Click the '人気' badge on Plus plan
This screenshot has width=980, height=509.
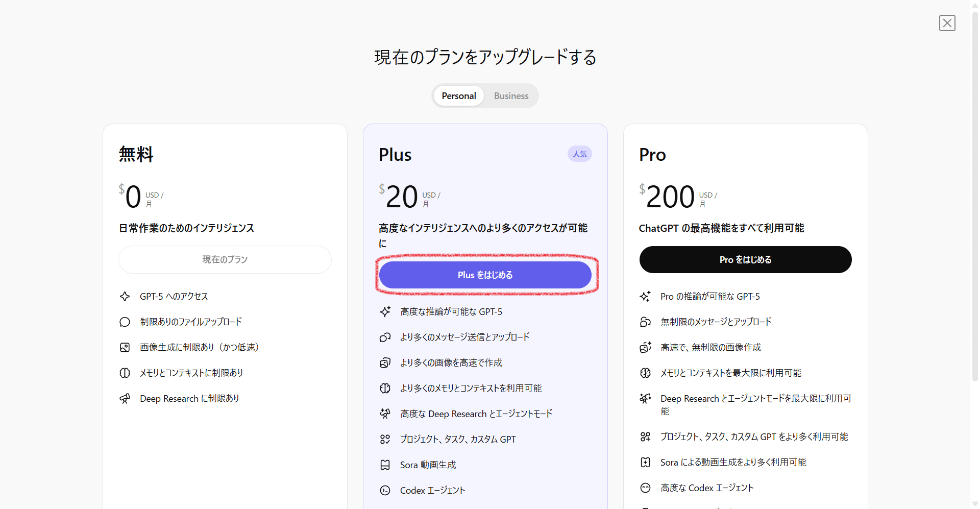pos(579,154)
